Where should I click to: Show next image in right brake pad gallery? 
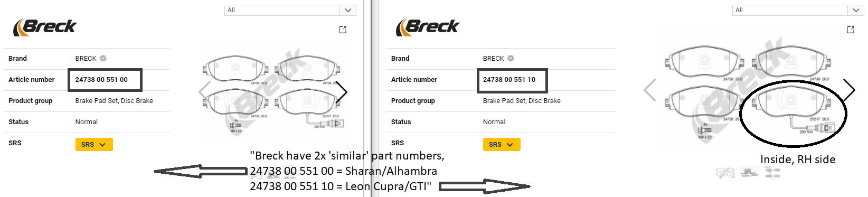coord(849,90)
